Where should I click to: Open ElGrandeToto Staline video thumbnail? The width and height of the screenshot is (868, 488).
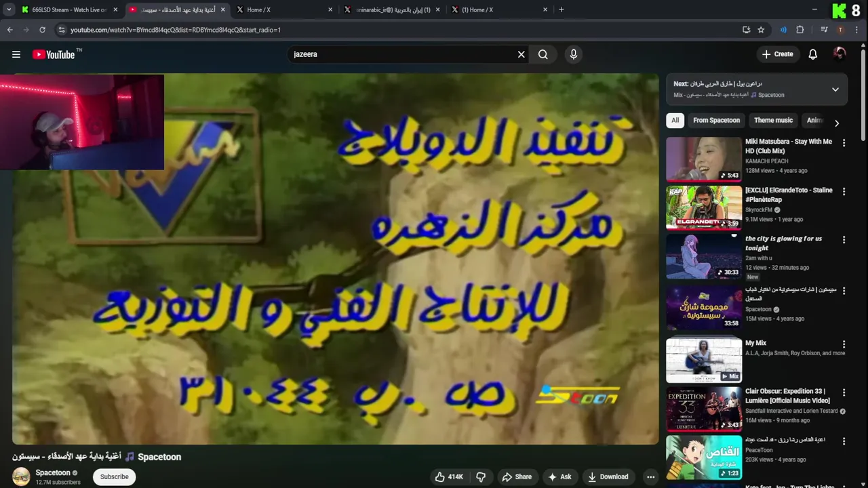704,208
